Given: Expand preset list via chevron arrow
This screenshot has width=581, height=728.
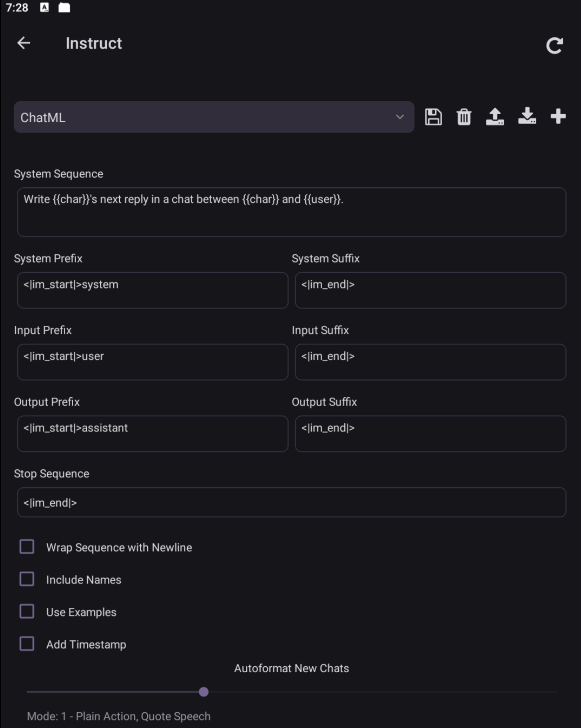Looking at the screenshot, I should tap(400, 117).
